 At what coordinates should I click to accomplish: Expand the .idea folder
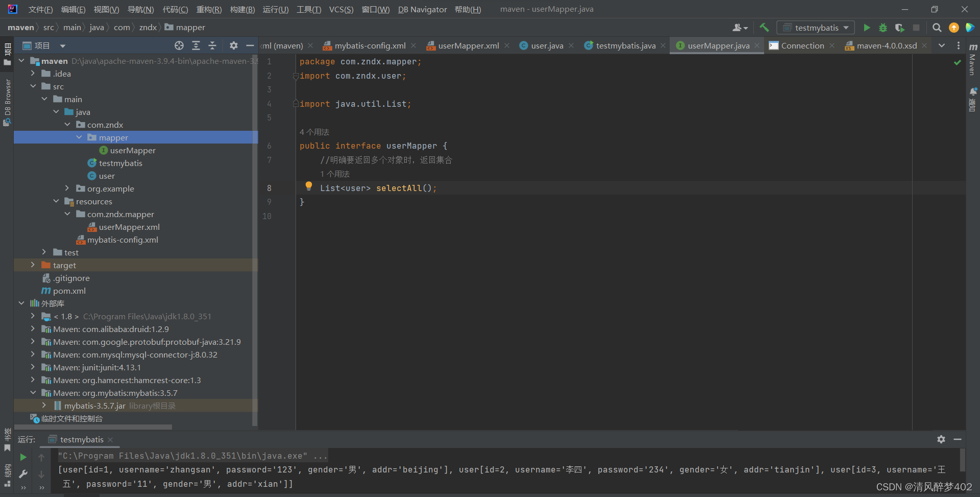tap(33, 74)
